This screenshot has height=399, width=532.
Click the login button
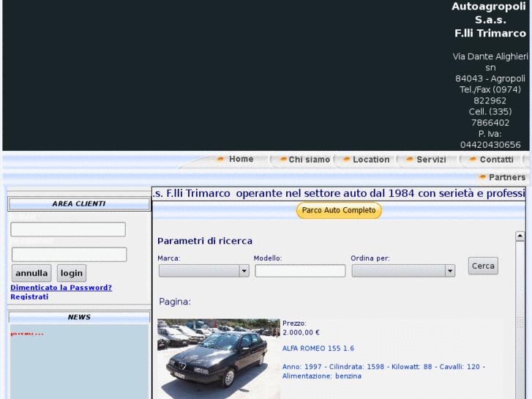click(72, 273)
